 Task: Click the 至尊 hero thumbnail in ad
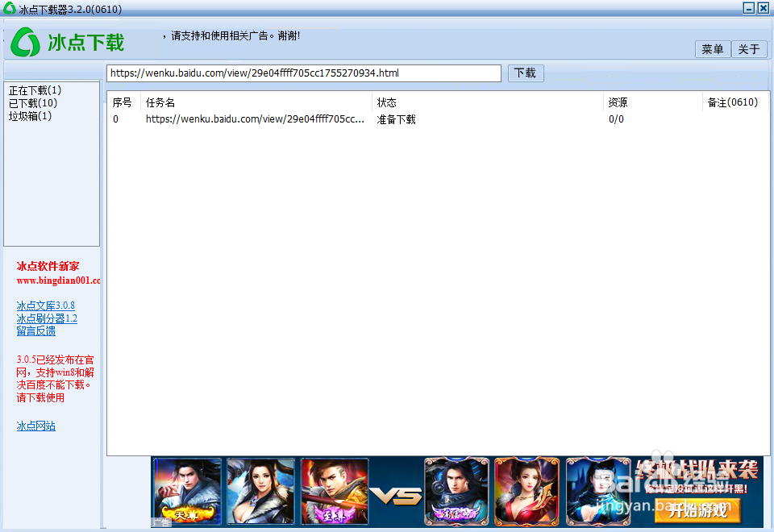334,491
